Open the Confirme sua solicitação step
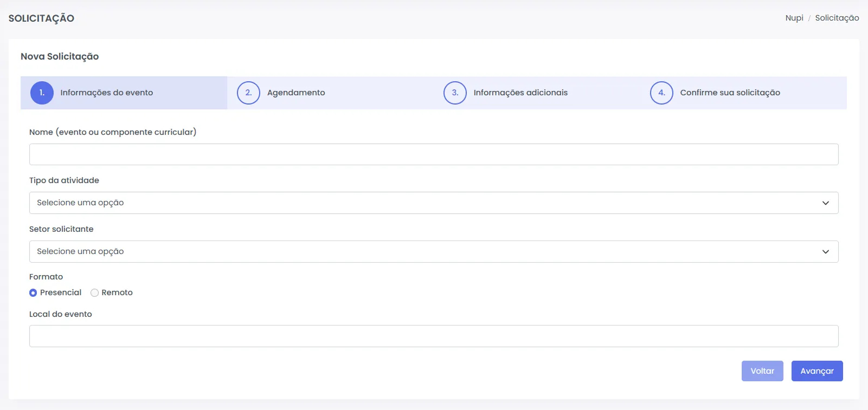This screenshot has width=868, height=410. [730, 93]
